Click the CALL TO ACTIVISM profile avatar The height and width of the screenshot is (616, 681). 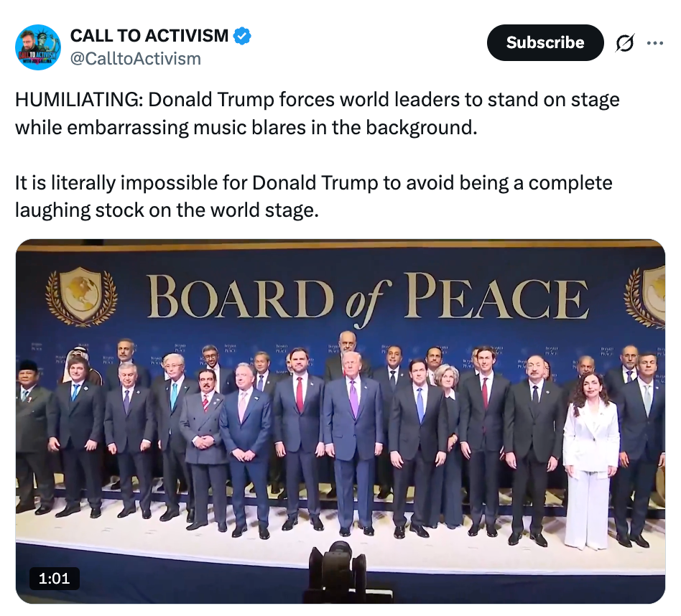coord(38,47)
